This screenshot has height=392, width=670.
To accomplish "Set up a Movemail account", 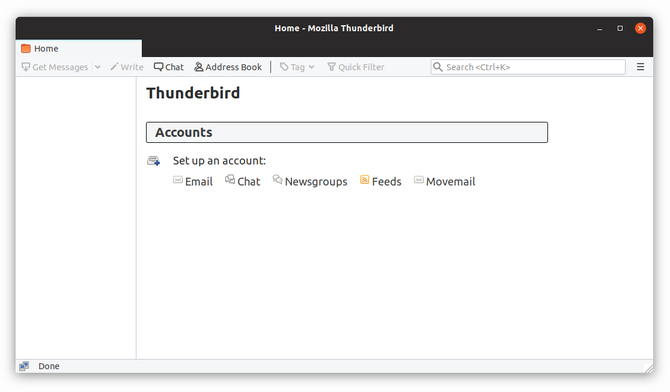I will pyautogui.click(x=444, y=181).
